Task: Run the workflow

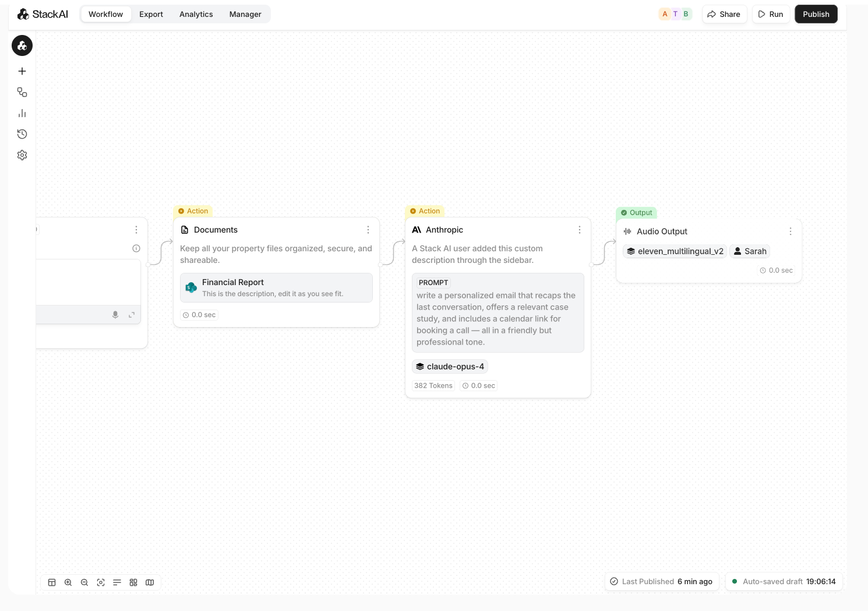Action: (x=770, y=14)
